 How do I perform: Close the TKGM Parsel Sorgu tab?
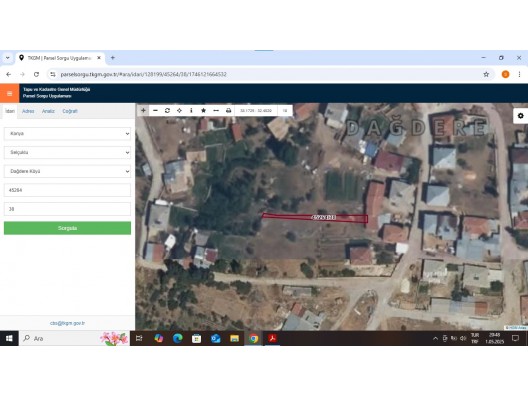coord(99,58)
